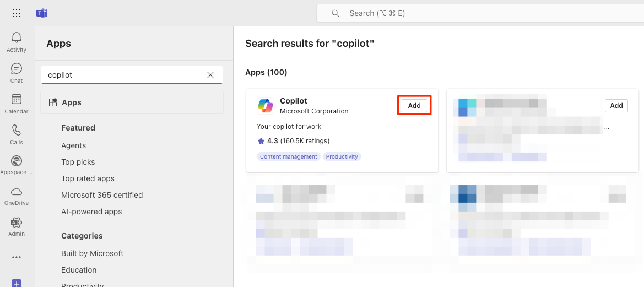This screenshot has width=644, height=287.
Task: Clear the copilot search text
Action: pos(210,75)
